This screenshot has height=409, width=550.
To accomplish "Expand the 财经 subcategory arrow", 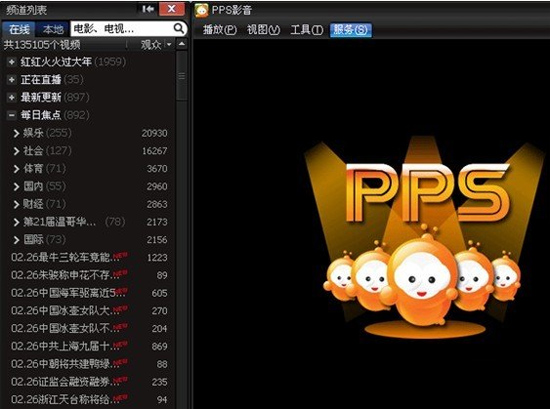I will 16,204.
